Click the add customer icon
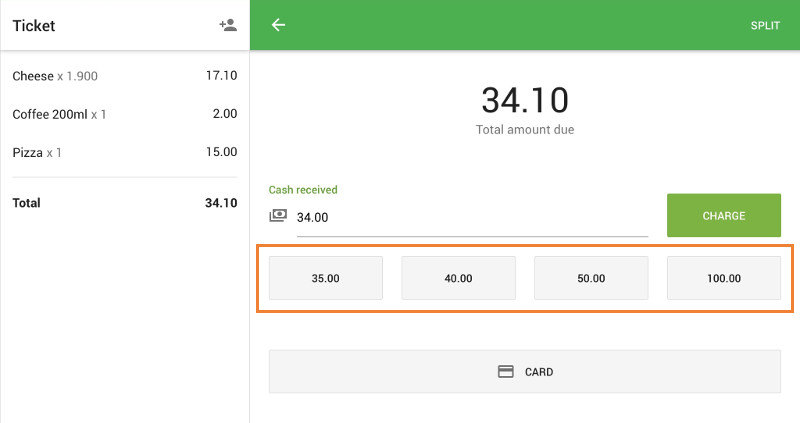The height and width of the screenshot is (423, 800). coord(228,25)
